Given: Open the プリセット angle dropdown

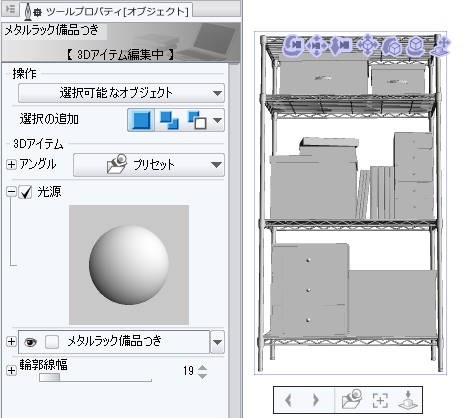Looking at the screenshot, I should point(149,165).
